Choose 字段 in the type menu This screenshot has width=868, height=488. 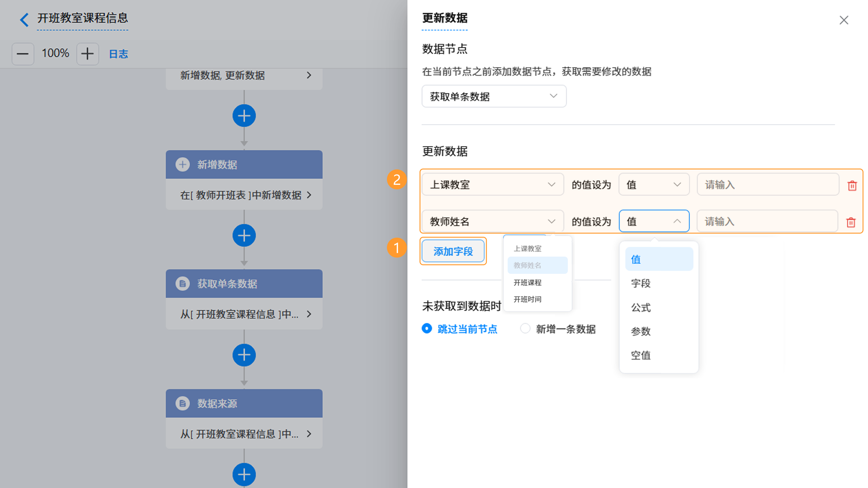click(659, 283)
